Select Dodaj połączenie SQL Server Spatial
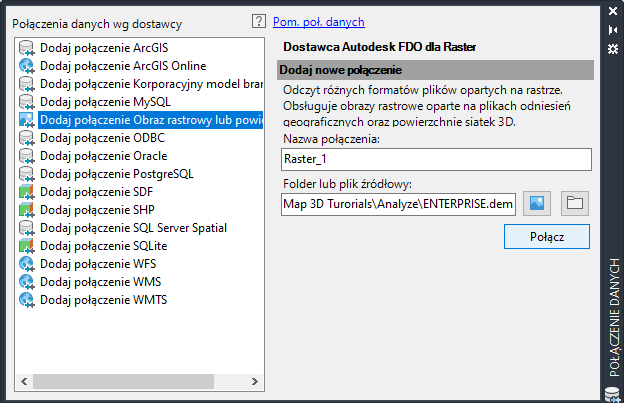 pyautogui.click(x=125, y=228)
